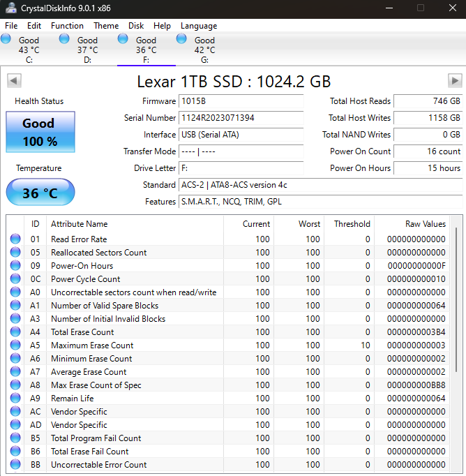Click the CrystalDiskInfo title bar app icon
Screen dimensions: 466x476
pyautogui.click(x=10, y=8)
